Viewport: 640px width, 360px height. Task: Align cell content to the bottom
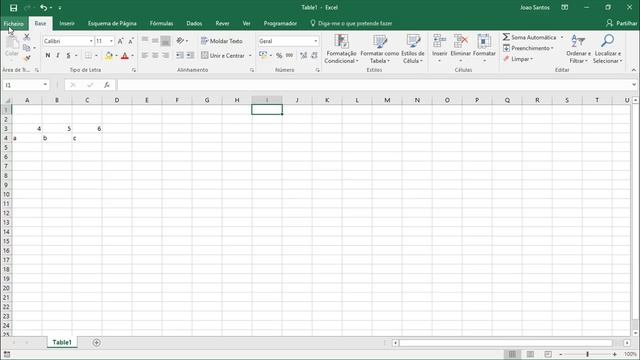[165, 41]
